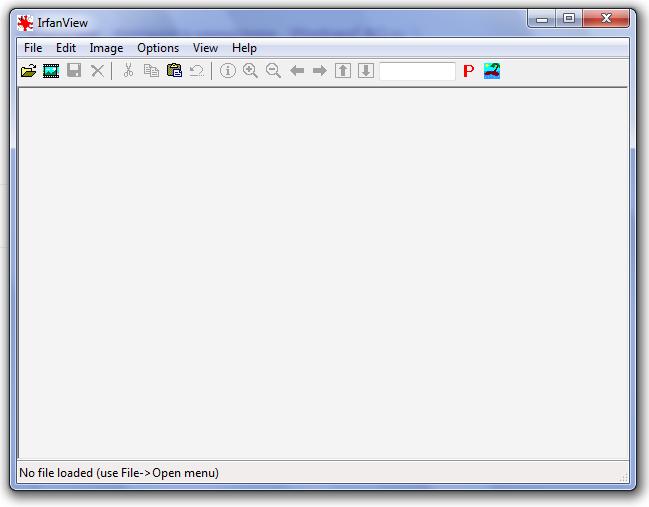The height and width of the screenshot is (507, 649).
Task: Click the Paste clipboard icon
Action: (x=174, y=71)
